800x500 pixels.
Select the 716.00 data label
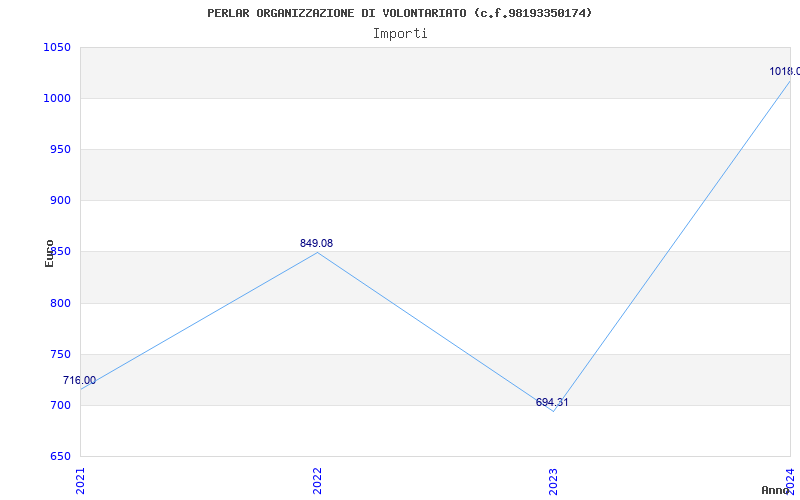point(79,381)
